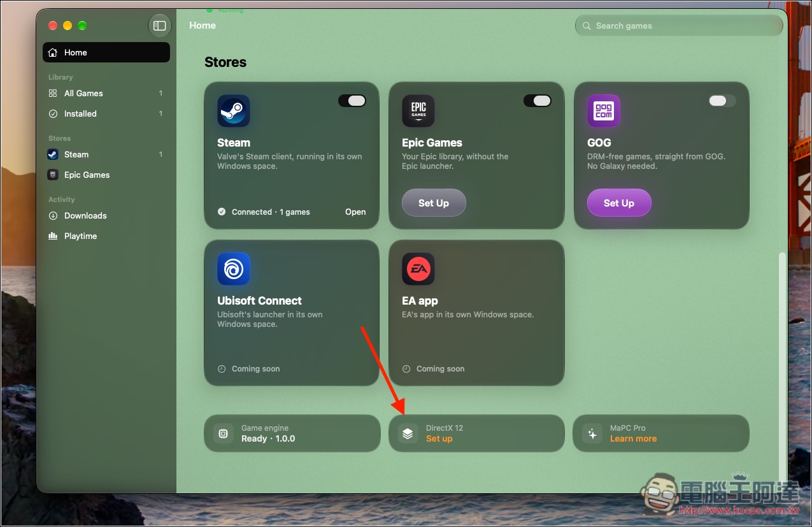Click the Home icon in sidebar
Viewport: 812px width, 527px height.
tap(53, 53)
